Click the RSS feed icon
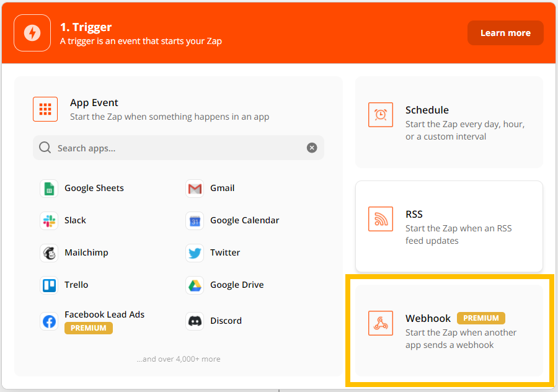Screen dimensions: 558x392 pos(381,219)
